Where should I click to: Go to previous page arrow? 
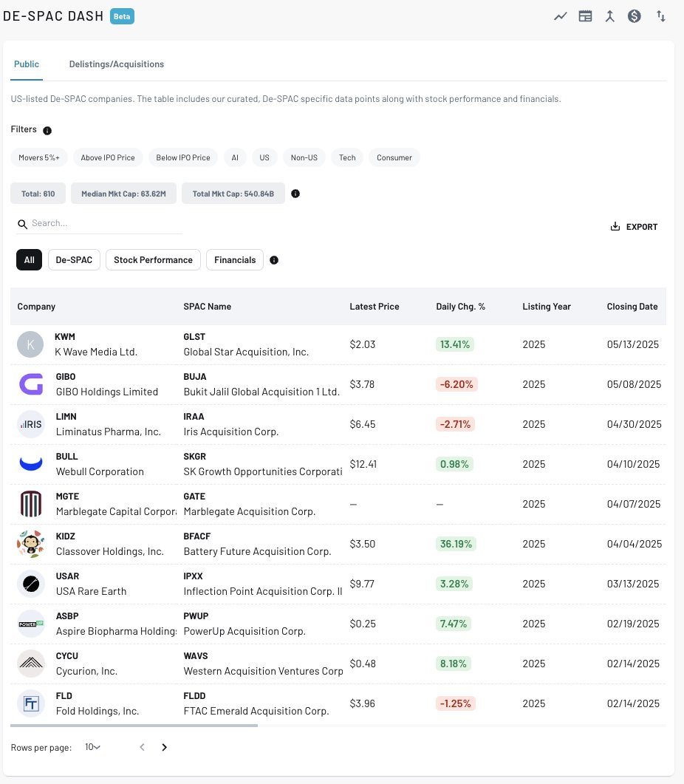(142, 747)
